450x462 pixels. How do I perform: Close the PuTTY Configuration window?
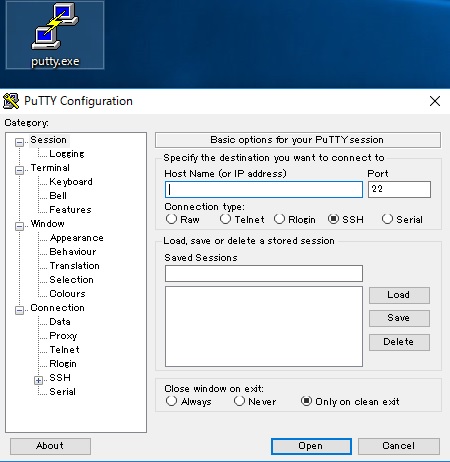click(435, 101)
